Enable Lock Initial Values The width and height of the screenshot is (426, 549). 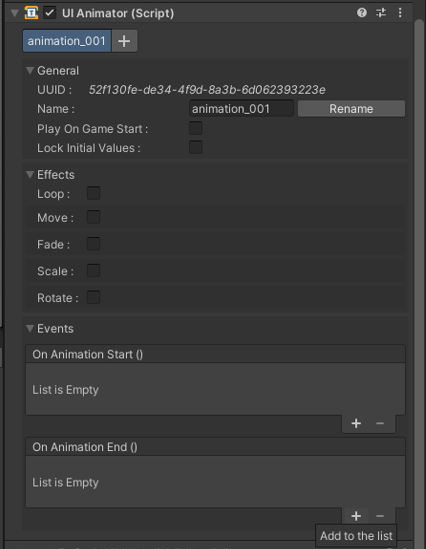(196, 147)
